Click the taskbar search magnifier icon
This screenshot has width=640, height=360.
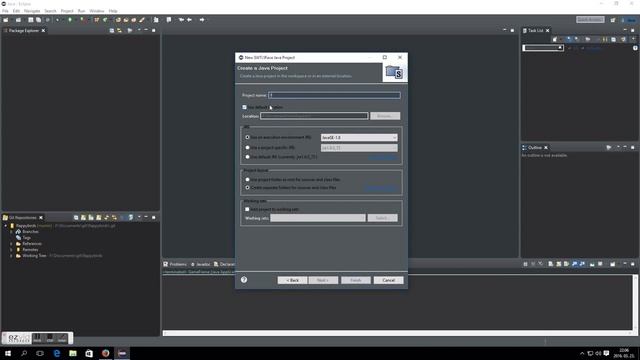click(x=24, y=353)
